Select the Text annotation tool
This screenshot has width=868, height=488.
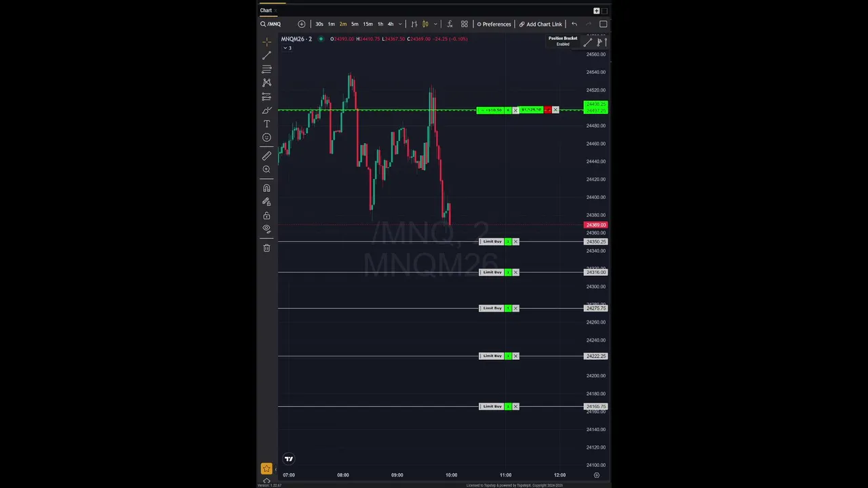pyautogui.click(x=267, y=124)
